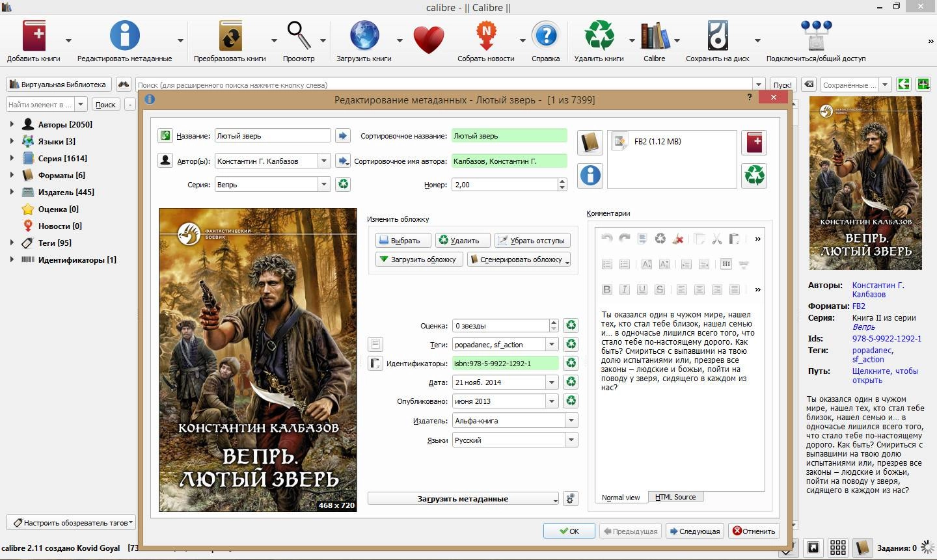The height and width of the screenshot is (560, 937).
Task: Expand Серия [1614] tree node
Action: point(12,158)
